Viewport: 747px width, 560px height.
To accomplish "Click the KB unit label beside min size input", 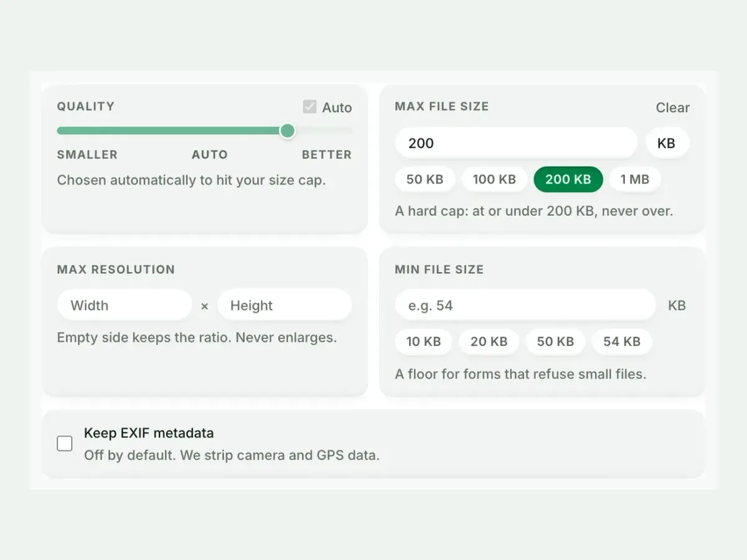I will 677,306.
